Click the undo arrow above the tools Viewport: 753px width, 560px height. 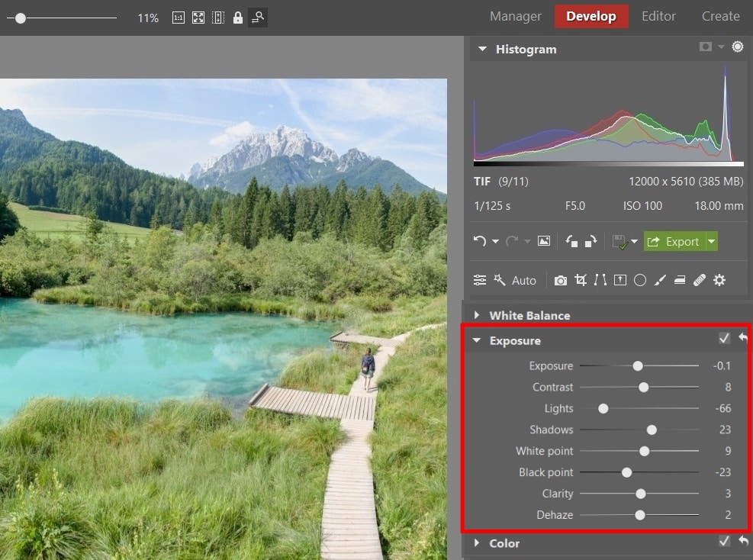[481, 241]
